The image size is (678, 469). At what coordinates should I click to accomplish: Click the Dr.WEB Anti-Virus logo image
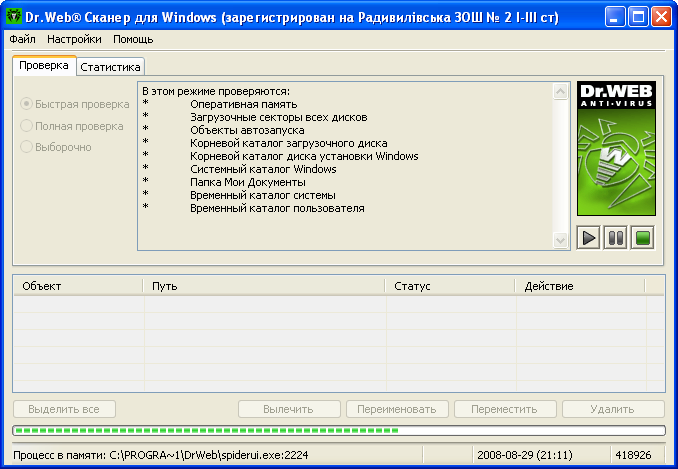point(616,148)
